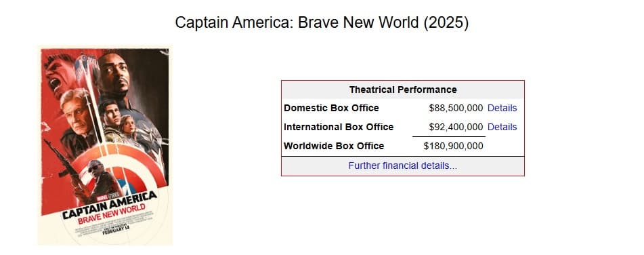This screenshot has width=644, height=255.
Task: Open Details link for International Box Office
Action: click(502, 127)
